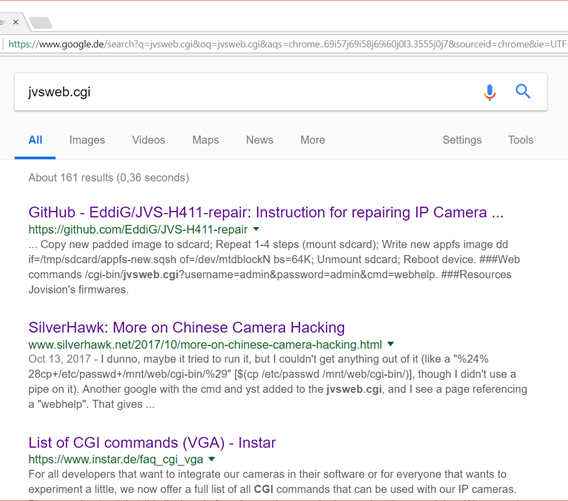Viewport: 568px width, 501px height.
Task: Click the voice search microphone icon
Action: [x=489, y=92]
